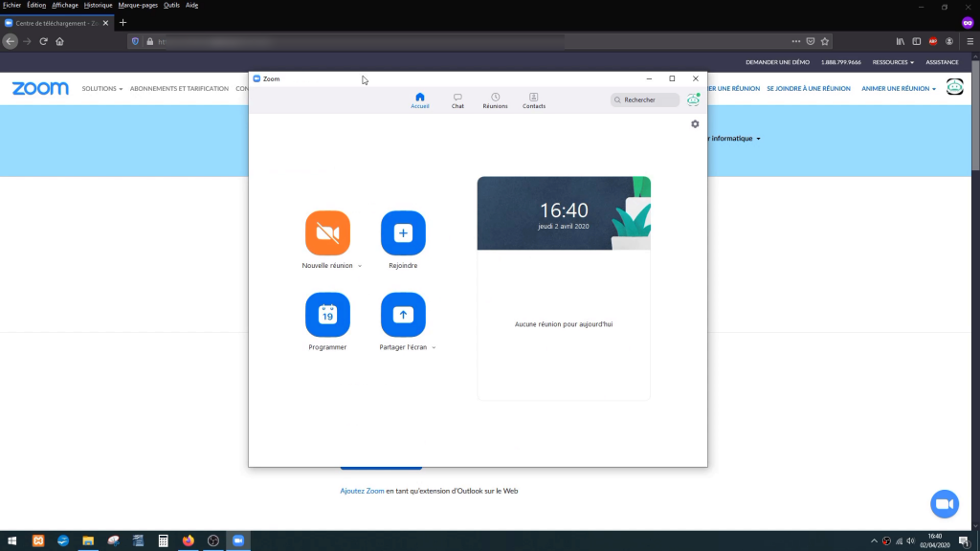Open the Firefox hamburger menu
This screenshot has width=980, height=551.
point(970,41)
